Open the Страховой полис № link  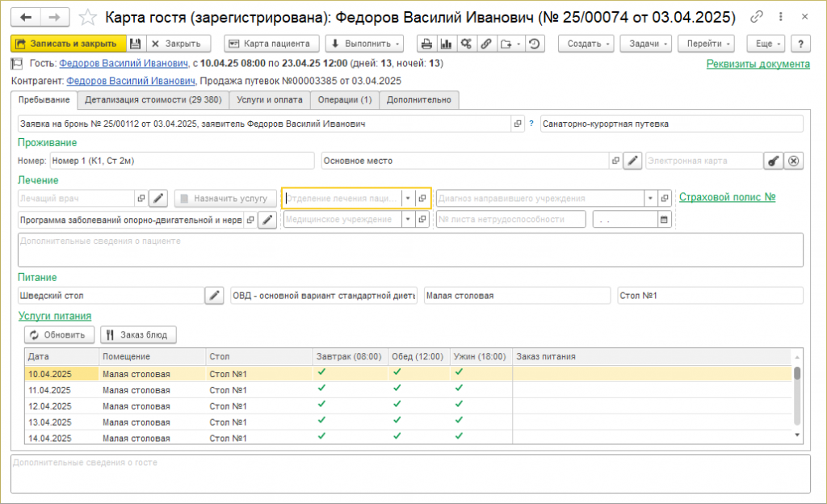tap(727, 197)
